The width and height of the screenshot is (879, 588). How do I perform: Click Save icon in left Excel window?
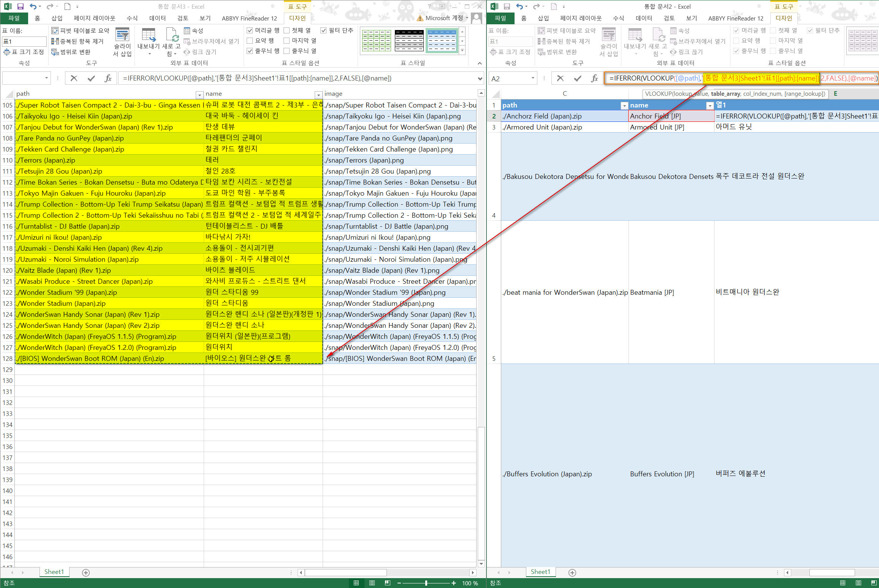coord(21,6)
